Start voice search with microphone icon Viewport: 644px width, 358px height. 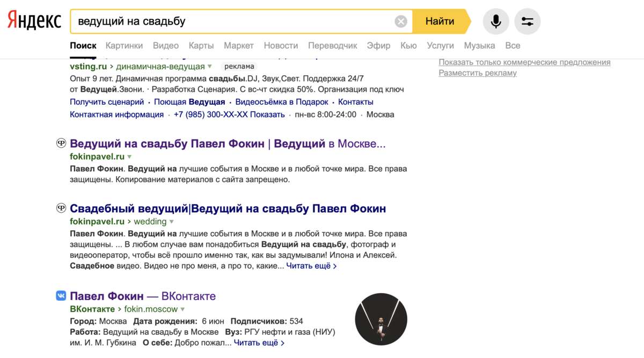[496, 21]
